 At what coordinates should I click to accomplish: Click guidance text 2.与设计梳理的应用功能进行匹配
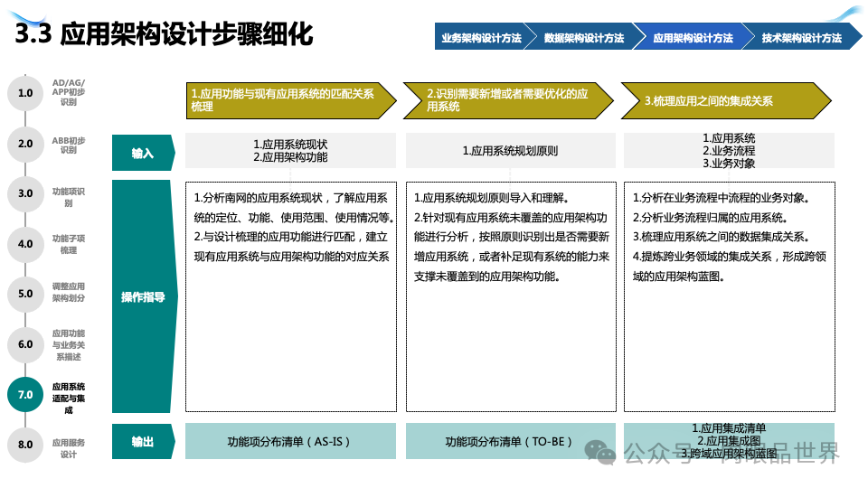tap(291, 247)
